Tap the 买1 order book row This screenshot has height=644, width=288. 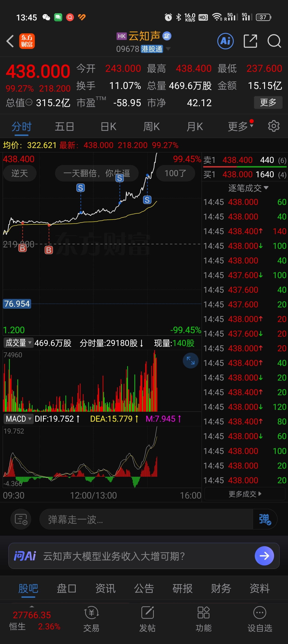click(x=245, y=174)
